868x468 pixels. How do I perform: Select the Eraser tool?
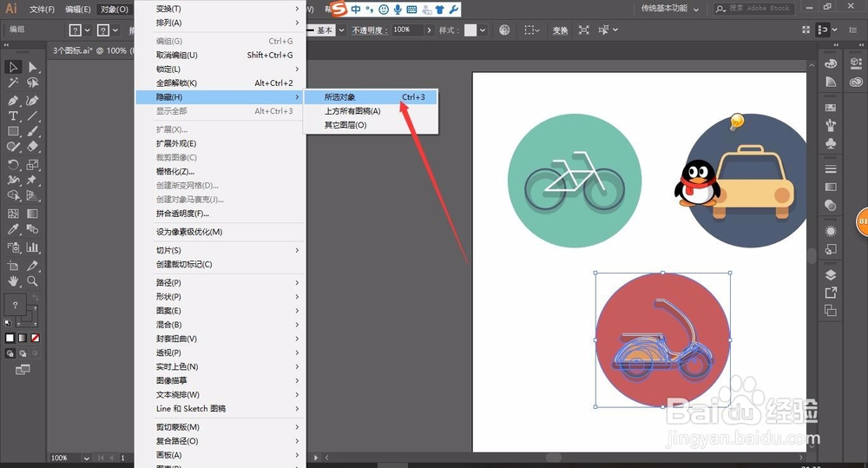(33, 146)
